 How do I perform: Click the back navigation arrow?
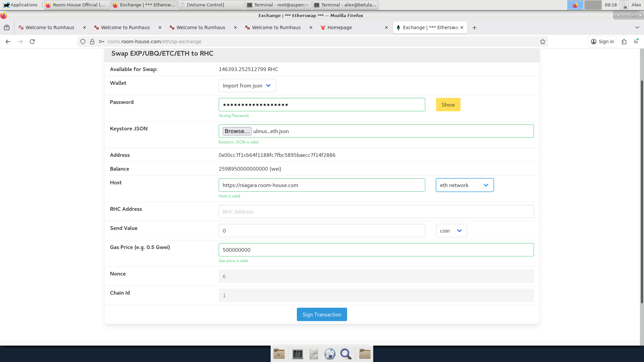(x=8, y=42)
